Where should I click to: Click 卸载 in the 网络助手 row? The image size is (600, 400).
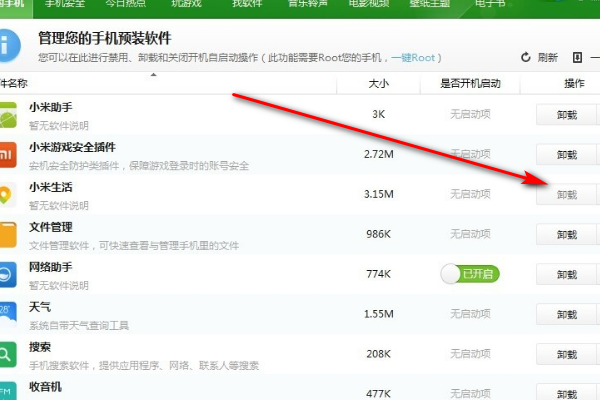(567, 274)
